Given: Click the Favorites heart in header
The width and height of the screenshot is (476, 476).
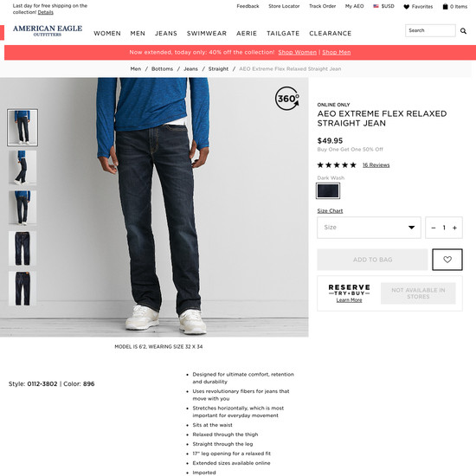Looking at the screenshot, I should click(406, 7).
